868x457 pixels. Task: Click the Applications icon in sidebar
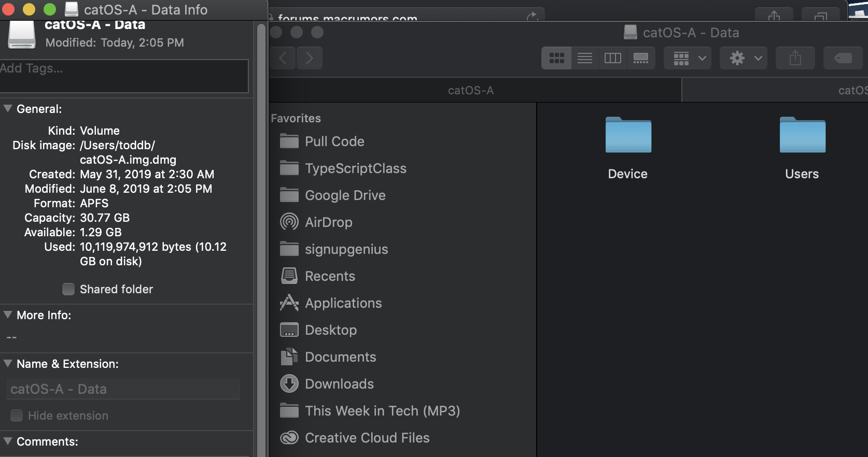289,303
